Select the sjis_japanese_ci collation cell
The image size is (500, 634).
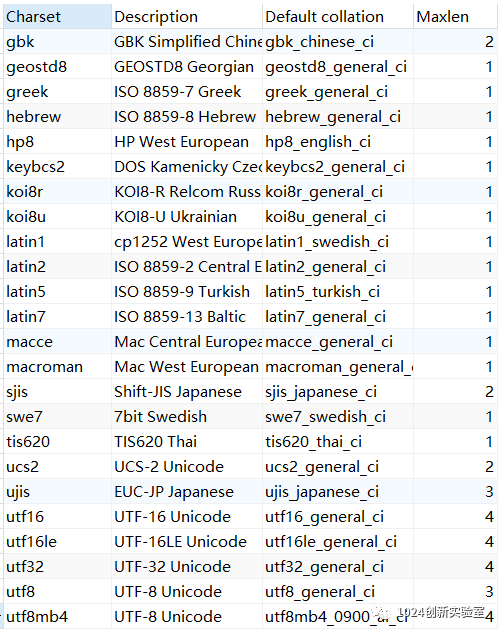pos(338,392)
